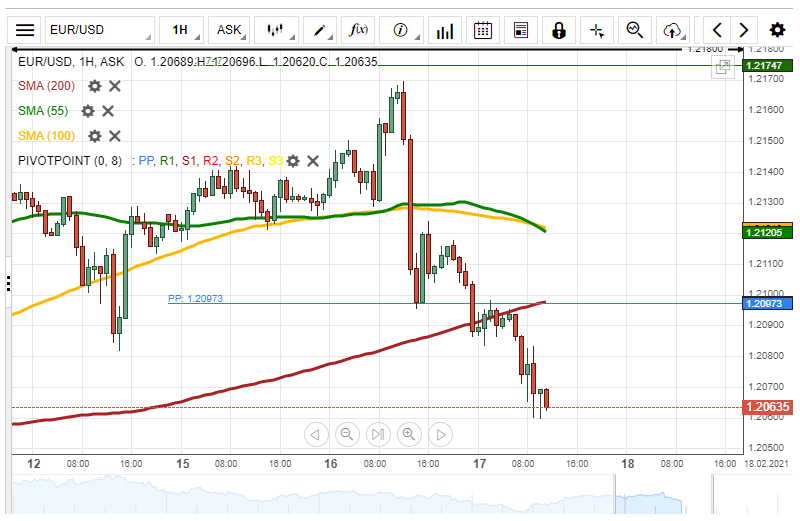This screenshot has height=521, width=800.
Task: Open the hamburger main menu
Action: [26, 30]
